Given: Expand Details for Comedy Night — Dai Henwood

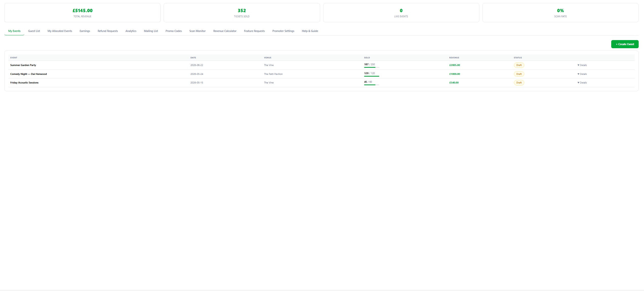Looking at the screenshot, I should tap(582, 74).
